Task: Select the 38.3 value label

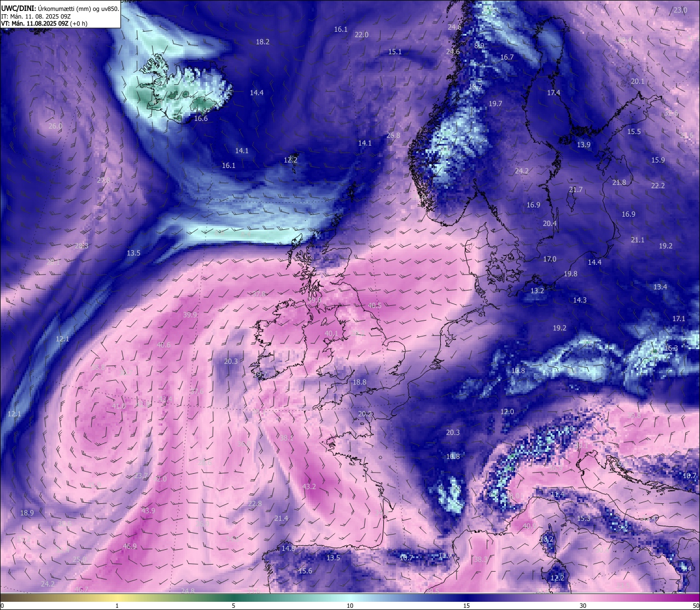Action: coord(480,559)
